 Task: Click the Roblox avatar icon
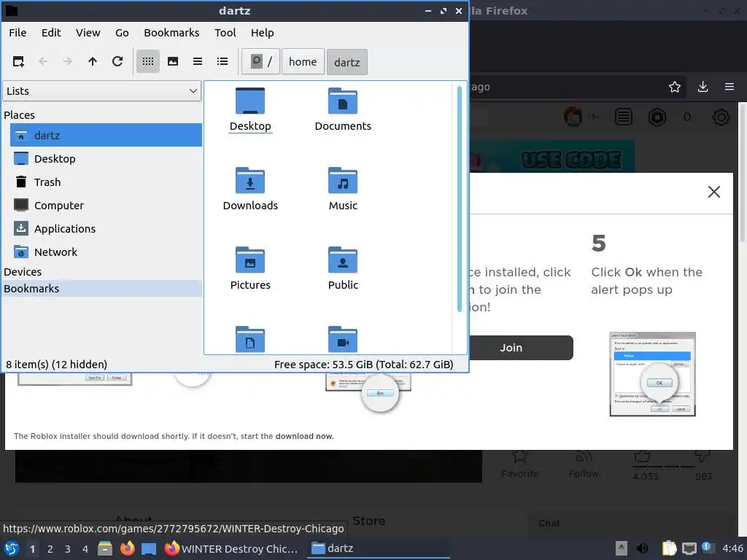pos(573,117)
